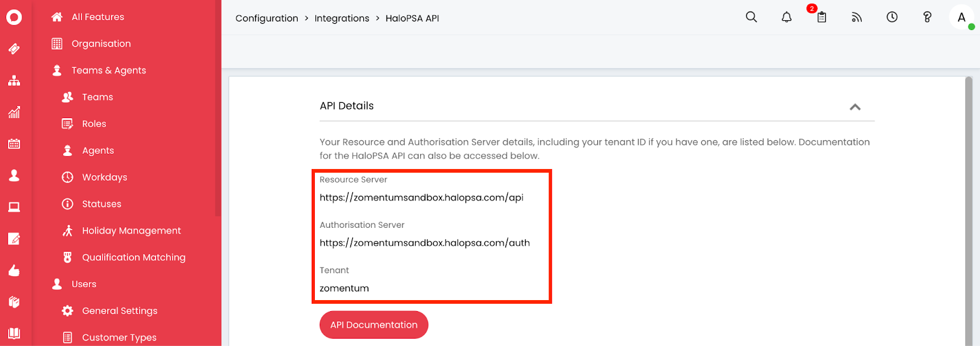Image resolution: width=980 pixels, height=346 pixels.
Task: Go to Configuration breadcrumb
Action: pyautogui.click(x=266, y=18)
